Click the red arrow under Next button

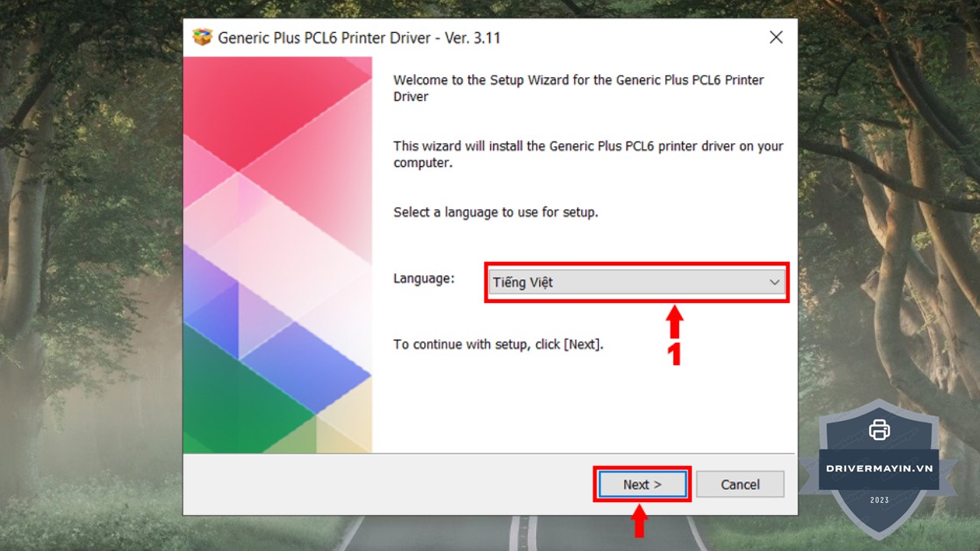(x=639, y=522)
